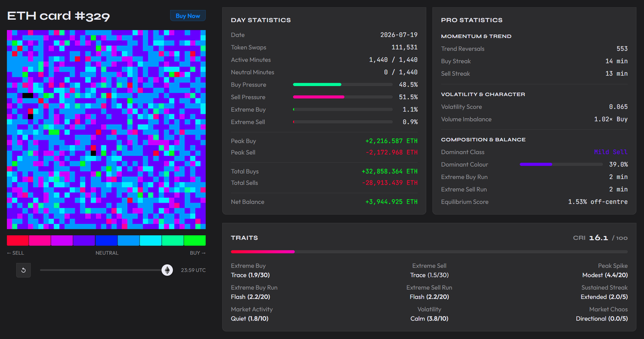644x339 pixels.
Task: Click the ETH card #329 title
Action: [x=58, y=16]
